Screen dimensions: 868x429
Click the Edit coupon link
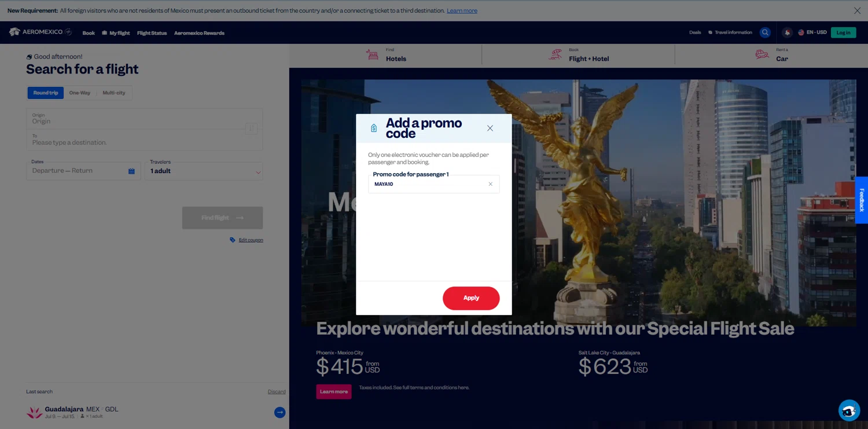pos(251,240)
